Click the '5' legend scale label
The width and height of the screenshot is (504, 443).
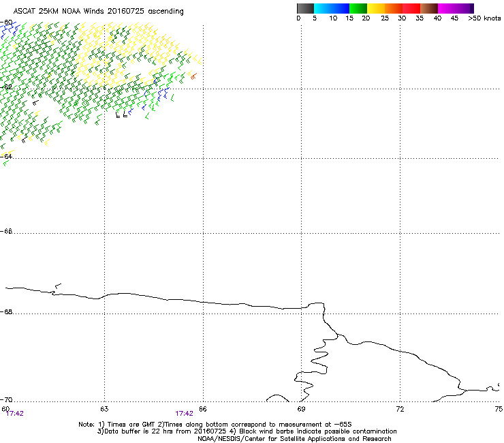pyautogui.click(x=315, y=18)
